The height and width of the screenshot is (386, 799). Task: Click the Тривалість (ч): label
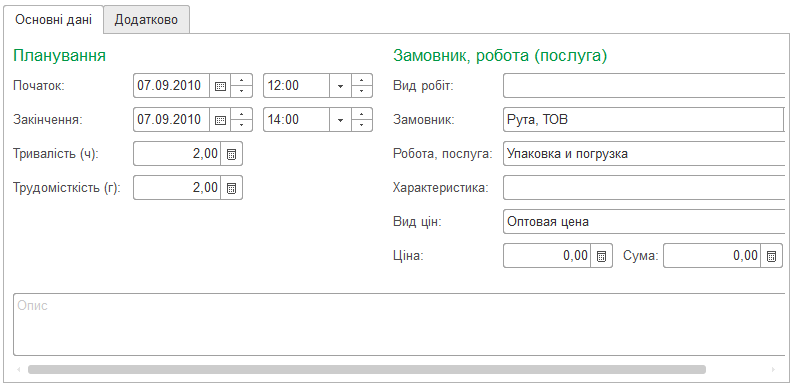[x=56, y=154]
